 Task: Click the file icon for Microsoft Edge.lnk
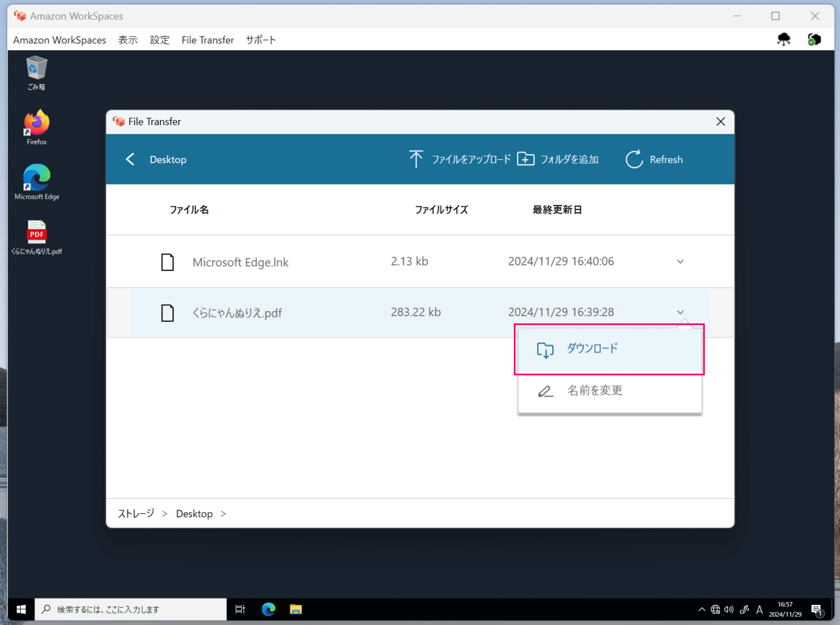point(168,262)
